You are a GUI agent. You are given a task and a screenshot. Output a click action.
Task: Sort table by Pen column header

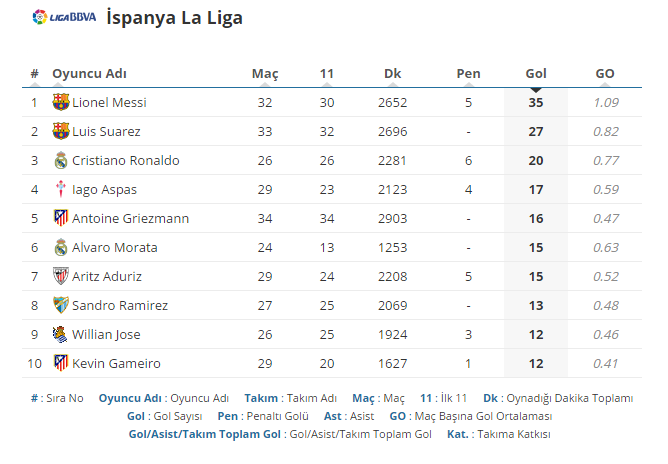468,74
